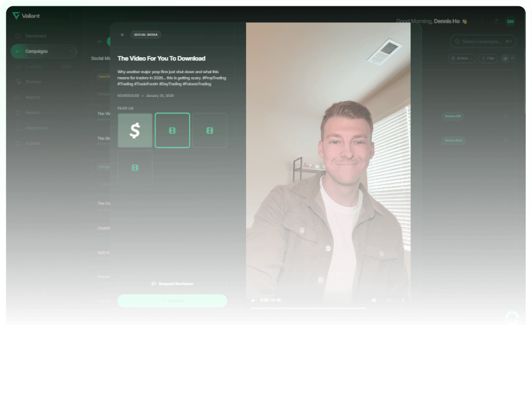
Task: Click the Avatars icon in sidebar
Action: coord(18,112)
